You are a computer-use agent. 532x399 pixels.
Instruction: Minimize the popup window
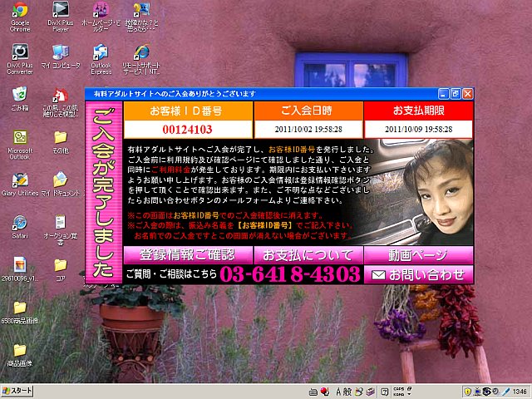(x=443, y=94)
